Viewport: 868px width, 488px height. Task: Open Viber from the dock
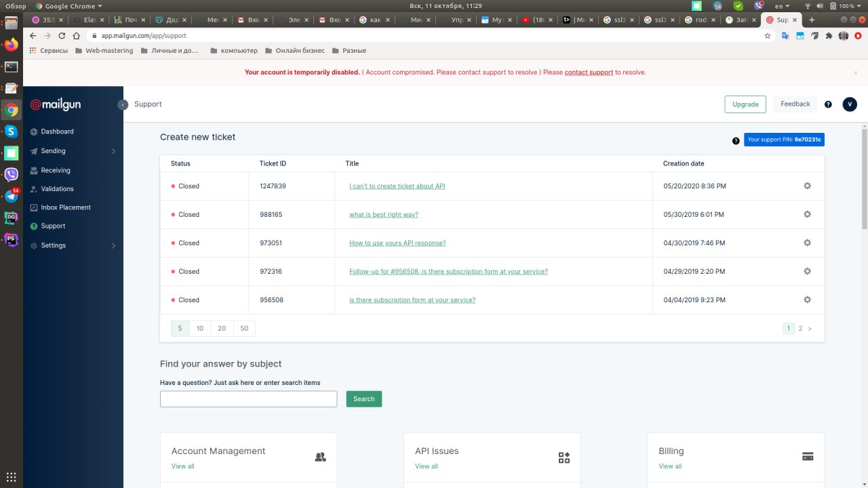(x=11, y=174)
